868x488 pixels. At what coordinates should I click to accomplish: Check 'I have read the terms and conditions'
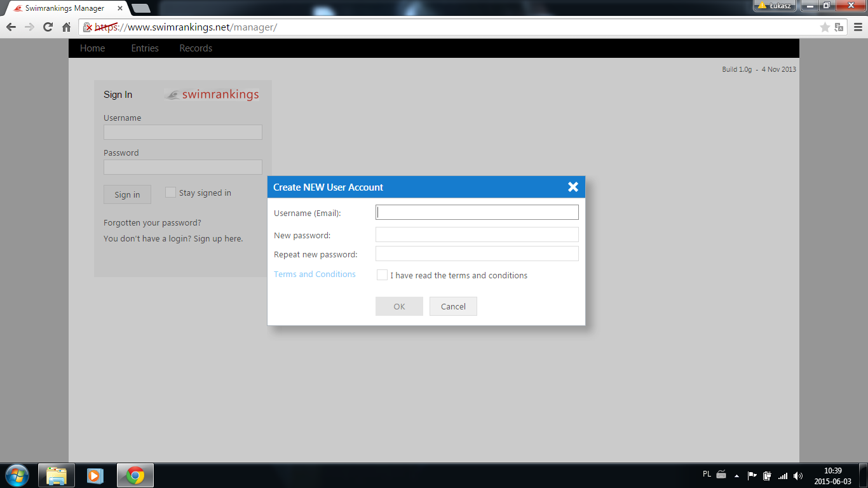tap(382, 274)
